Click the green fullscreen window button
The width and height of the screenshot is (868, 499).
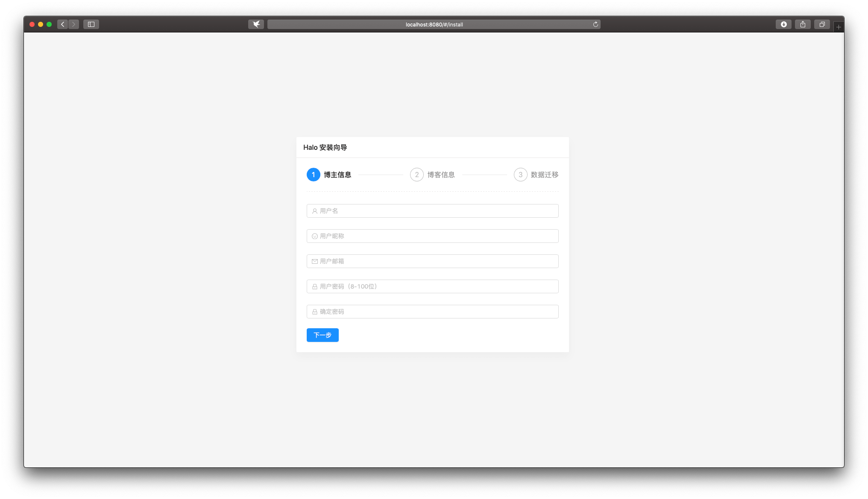(49, 24)
